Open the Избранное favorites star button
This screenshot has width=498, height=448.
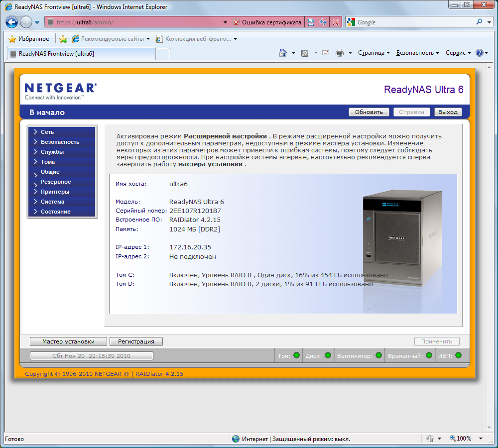click(x=29, y=39)
